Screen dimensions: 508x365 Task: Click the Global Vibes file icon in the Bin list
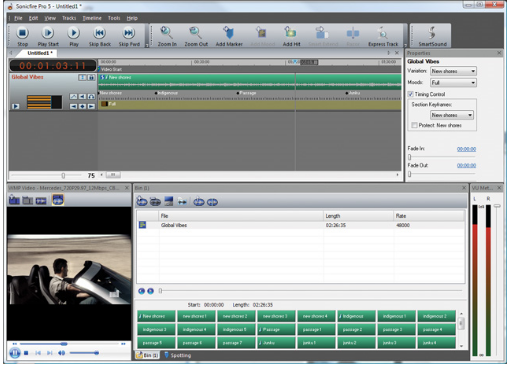(142, 225)
